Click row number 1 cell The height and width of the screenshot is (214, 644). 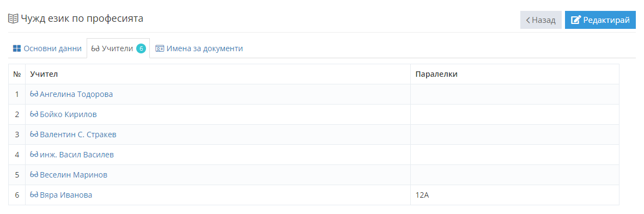[x=17, y=94]
